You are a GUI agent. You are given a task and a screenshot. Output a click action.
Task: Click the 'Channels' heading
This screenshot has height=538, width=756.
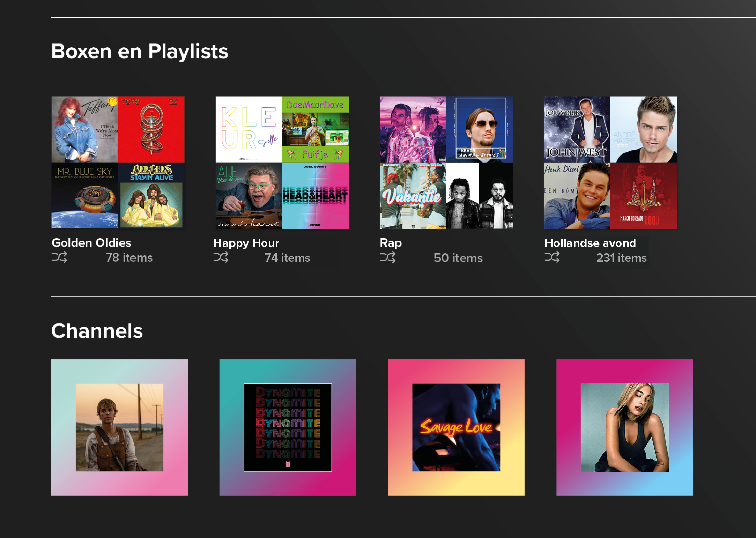[x=97, y=331]
